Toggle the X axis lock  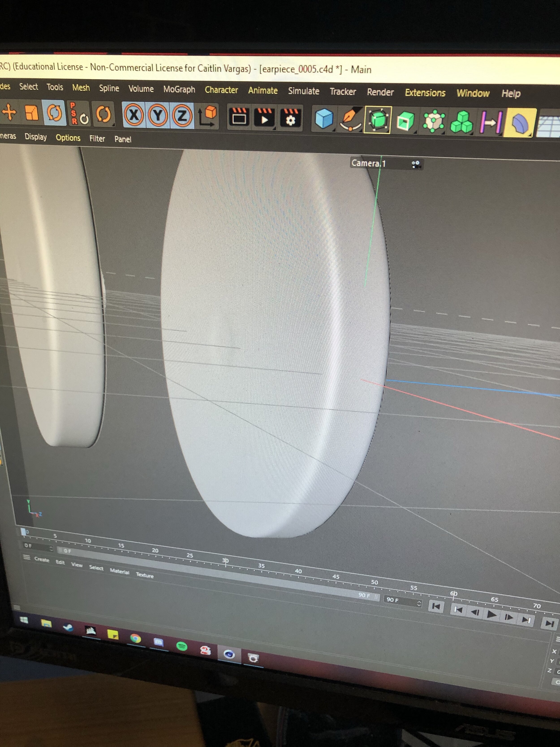point(134,115)
